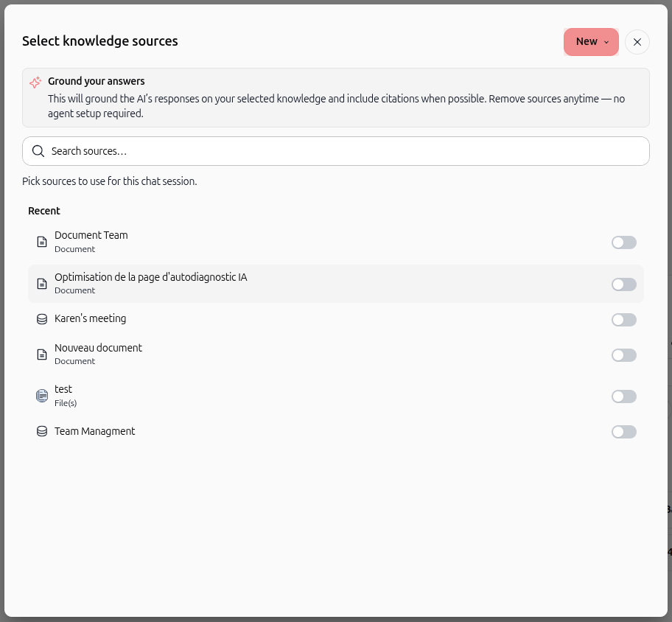Select the Team Managment label
The width and height of the screenshot is (672, 622).
95,431
